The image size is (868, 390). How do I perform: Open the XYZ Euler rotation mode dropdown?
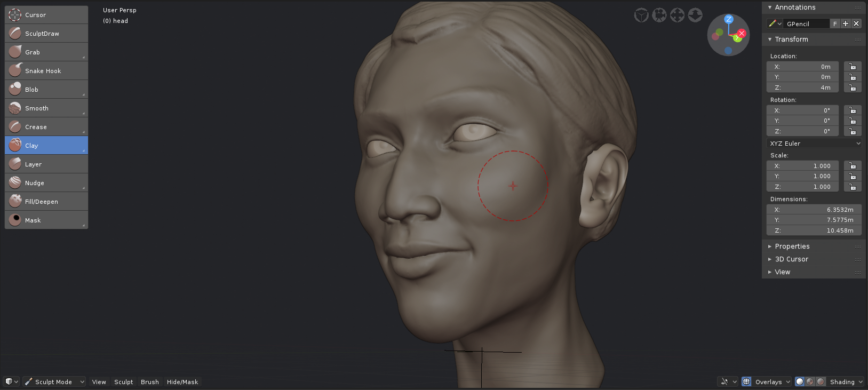click(x=814, y=144)
